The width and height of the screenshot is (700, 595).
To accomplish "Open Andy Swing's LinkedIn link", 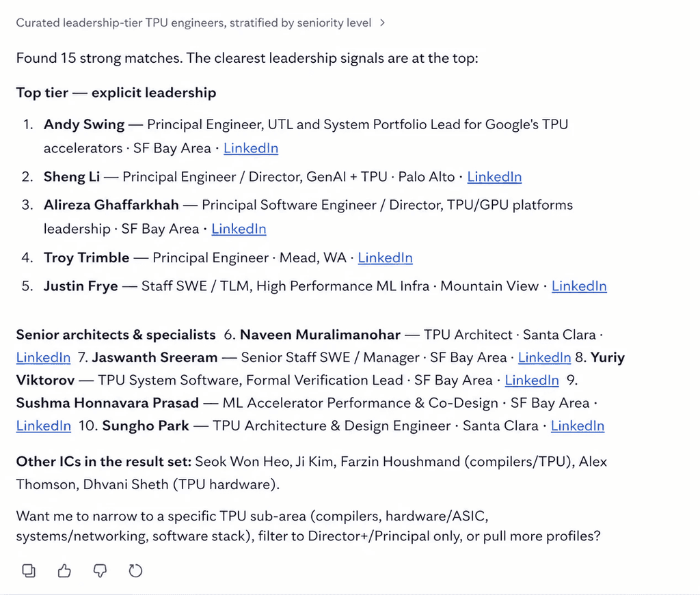I will [x=251, y=148].
